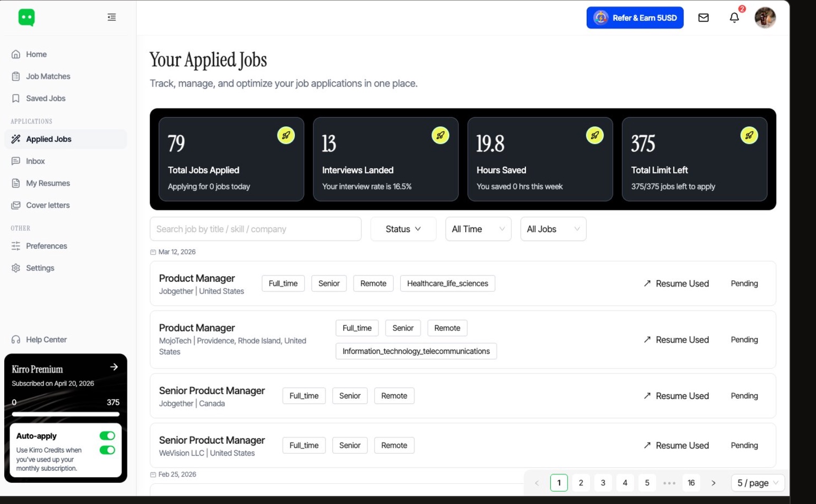Expand the Status filter dropdown
Image resolution: width=816 pixels, height=504 pixels.
tap(404, 229)
